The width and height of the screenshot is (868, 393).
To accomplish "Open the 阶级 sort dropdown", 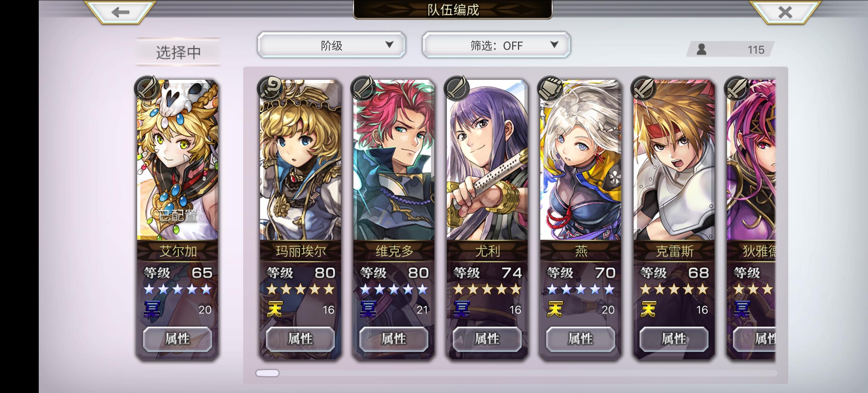I will tap(331, 45).
